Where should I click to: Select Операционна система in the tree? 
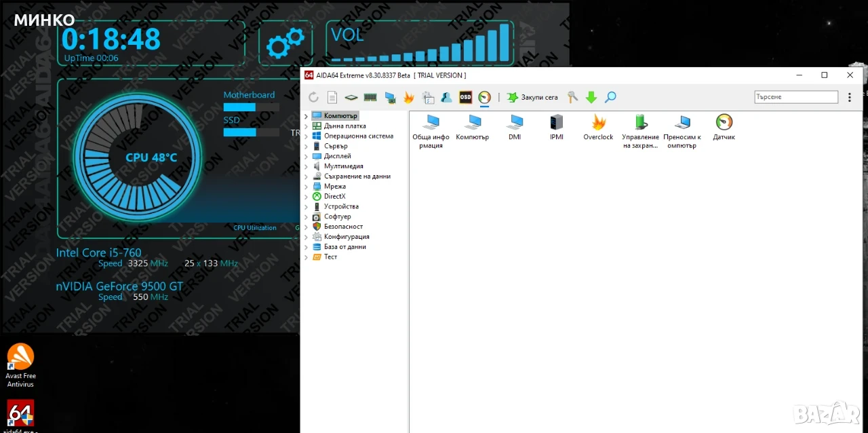click(x=358, y=136)
